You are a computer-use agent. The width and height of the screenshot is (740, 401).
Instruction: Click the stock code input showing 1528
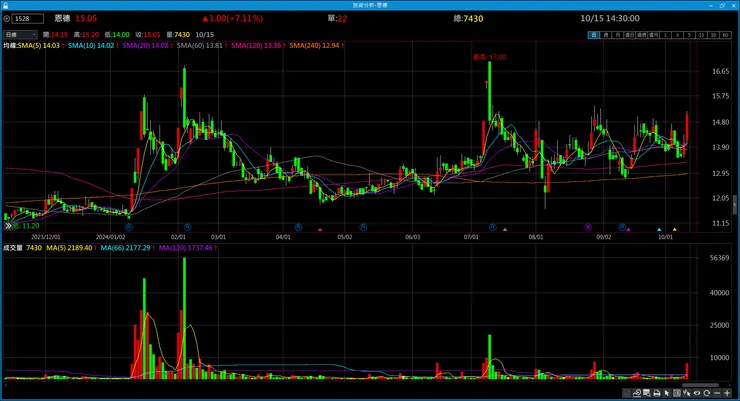coord(28,18)
